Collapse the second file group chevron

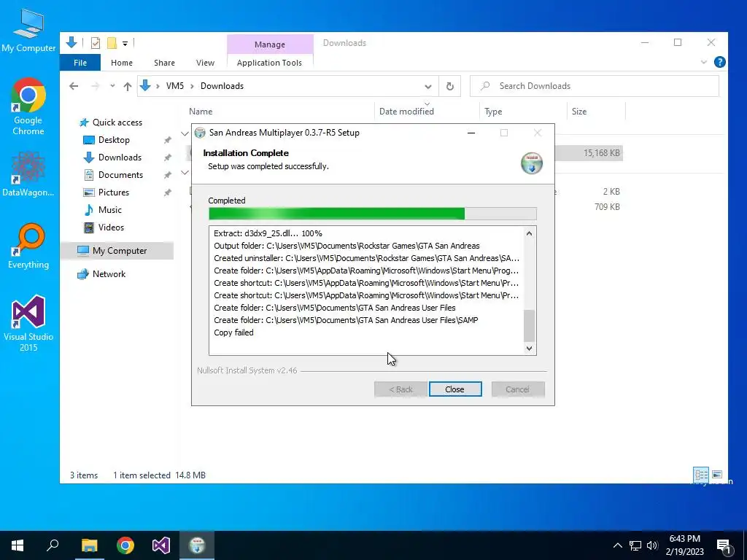[x=185, y=172]
